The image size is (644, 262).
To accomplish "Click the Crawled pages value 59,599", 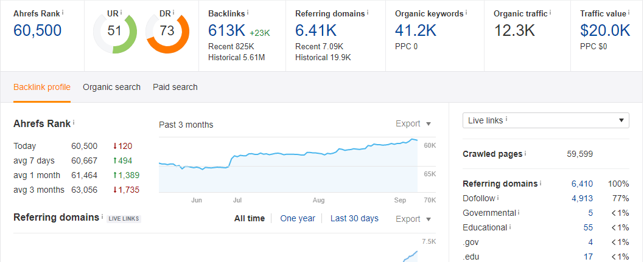I will (579, 154).
